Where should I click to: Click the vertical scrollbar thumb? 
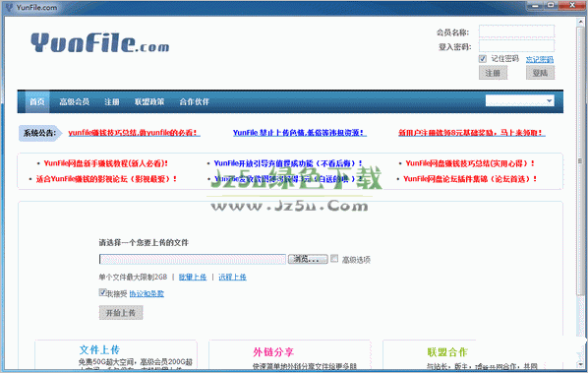[580, 161]
